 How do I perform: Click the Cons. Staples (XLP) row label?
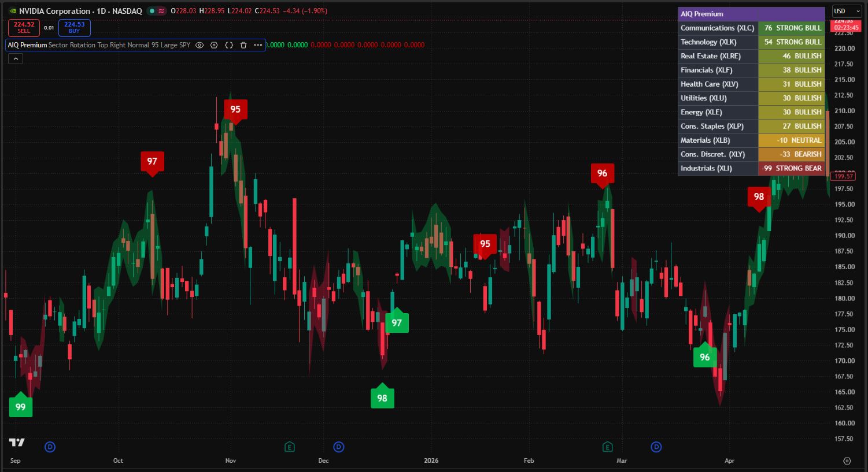(x=712, y=126)
